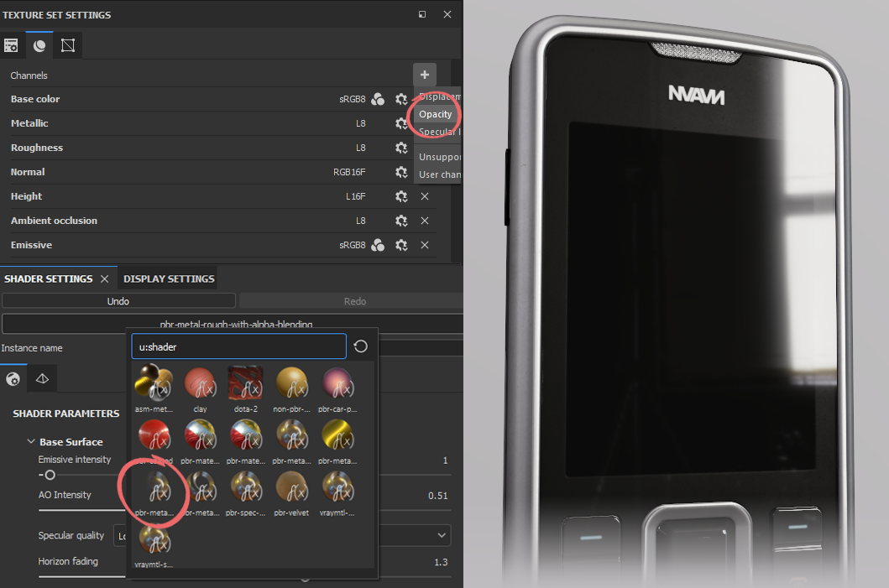
Task: Click the Emissive intensity value 1
Action: point(445,461)
